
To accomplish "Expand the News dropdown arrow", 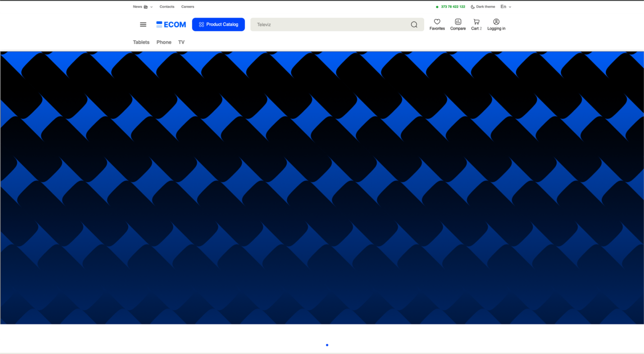I will [x=152, y=7].
